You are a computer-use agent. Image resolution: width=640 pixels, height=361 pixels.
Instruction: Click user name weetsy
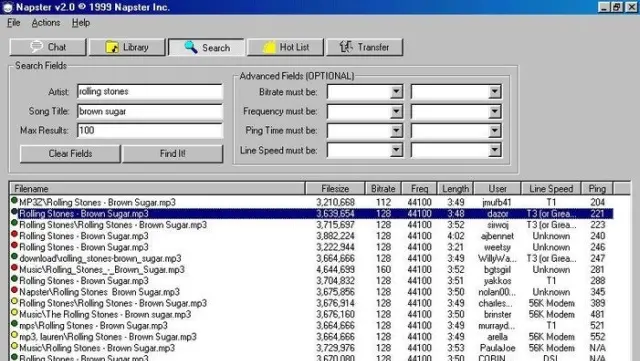pyautogui.click(x=497, y=247)
